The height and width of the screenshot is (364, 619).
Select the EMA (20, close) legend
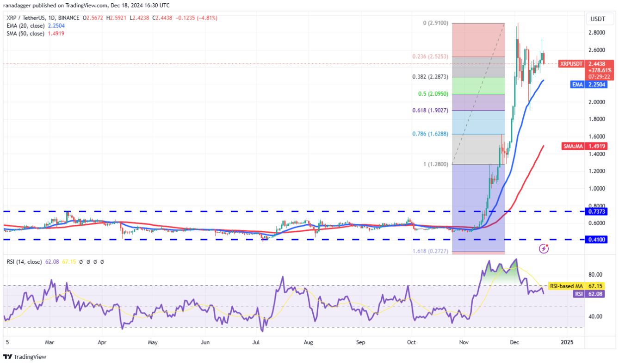click(x=25, y=26)
